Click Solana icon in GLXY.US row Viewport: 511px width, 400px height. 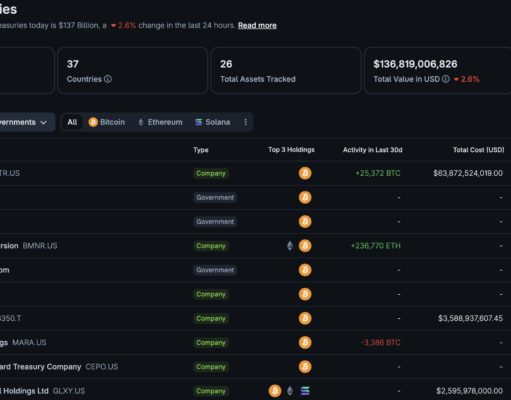point(305,391)
